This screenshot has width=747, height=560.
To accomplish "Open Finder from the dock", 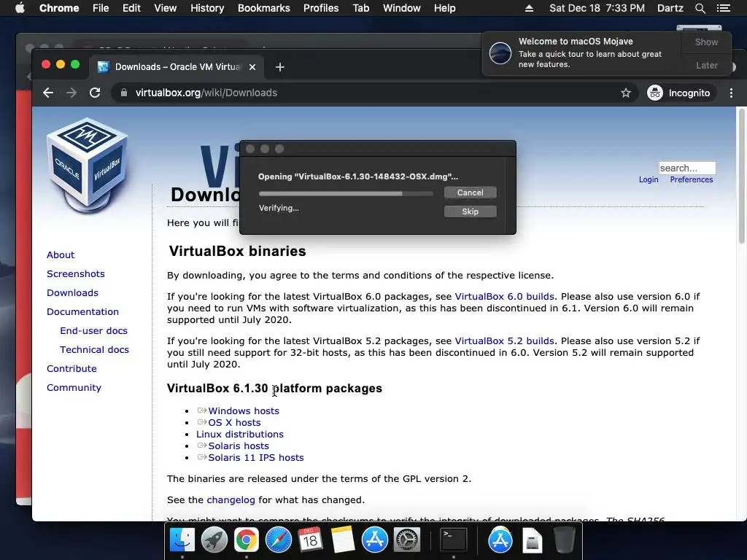I will coord(182,540).
